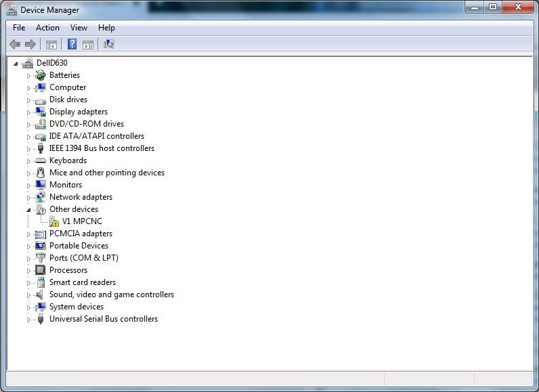Expand the Display adapters node
This screenshot has width=539, height=392.
tap(29, 112)
